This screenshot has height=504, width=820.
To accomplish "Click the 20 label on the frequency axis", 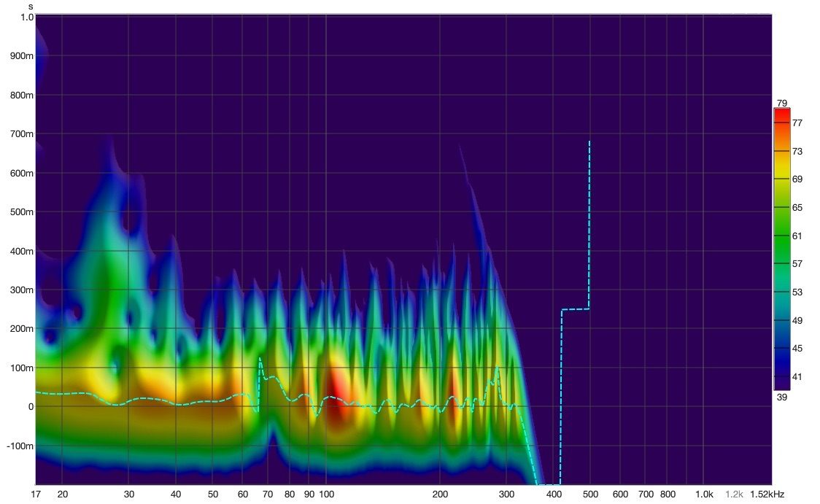I will point(62,495).
